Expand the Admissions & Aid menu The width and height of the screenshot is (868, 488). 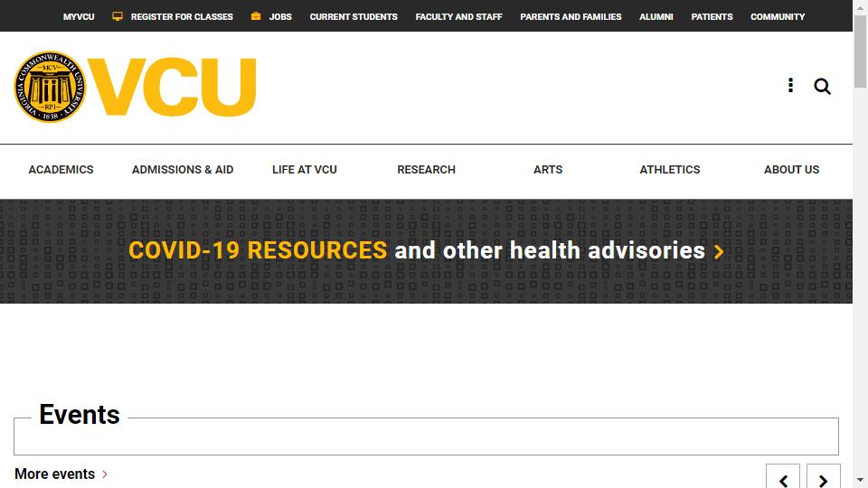[183, 170]
